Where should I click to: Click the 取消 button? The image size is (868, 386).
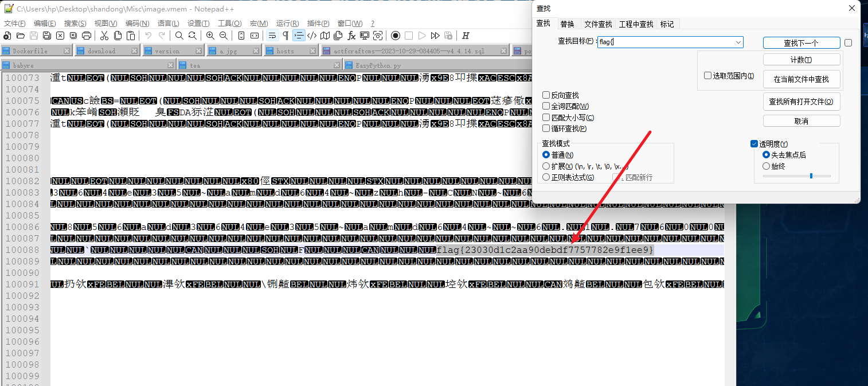801,121
